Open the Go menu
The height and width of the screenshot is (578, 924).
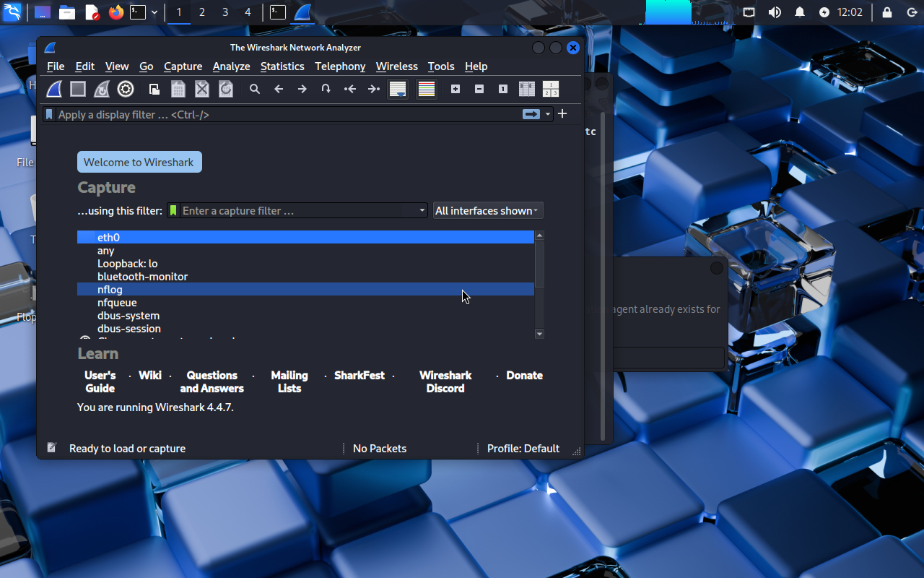[147, 66]
